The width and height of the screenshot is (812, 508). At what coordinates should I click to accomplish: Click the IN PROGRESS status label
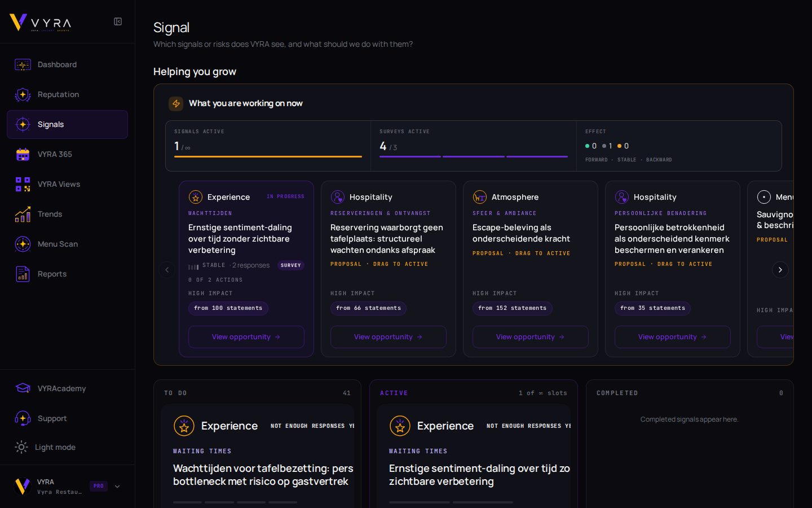click(285, 196)
